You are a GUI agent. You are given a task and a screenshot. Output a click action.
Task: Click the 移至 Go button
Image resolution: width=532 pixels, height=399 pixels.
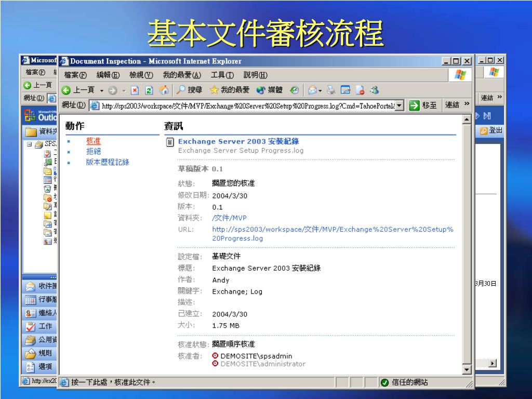pyautogui.click(x=423, y=105)
